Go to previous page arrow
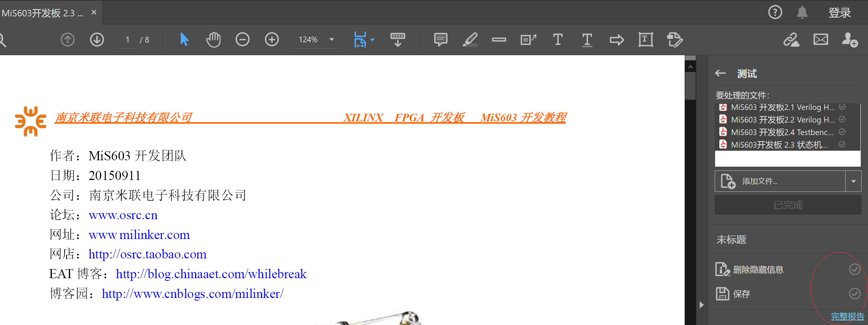 click(68, 40)
